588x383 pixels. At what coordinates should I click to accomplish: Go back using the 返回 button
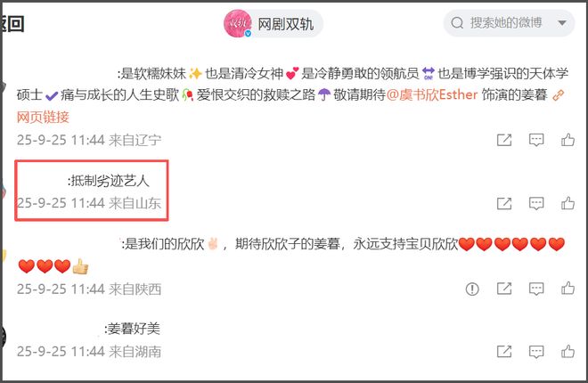click(12, 24)
